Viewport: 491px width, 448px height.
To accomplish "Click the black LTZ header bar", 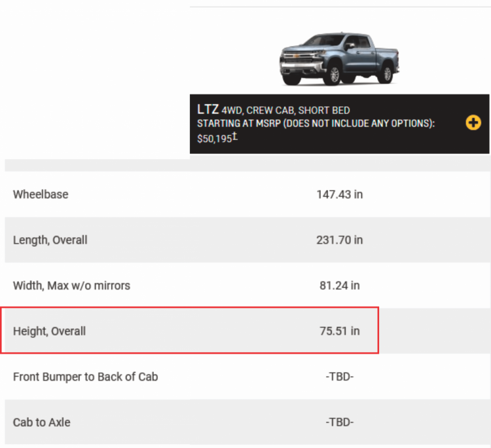I will pos(339,124).
